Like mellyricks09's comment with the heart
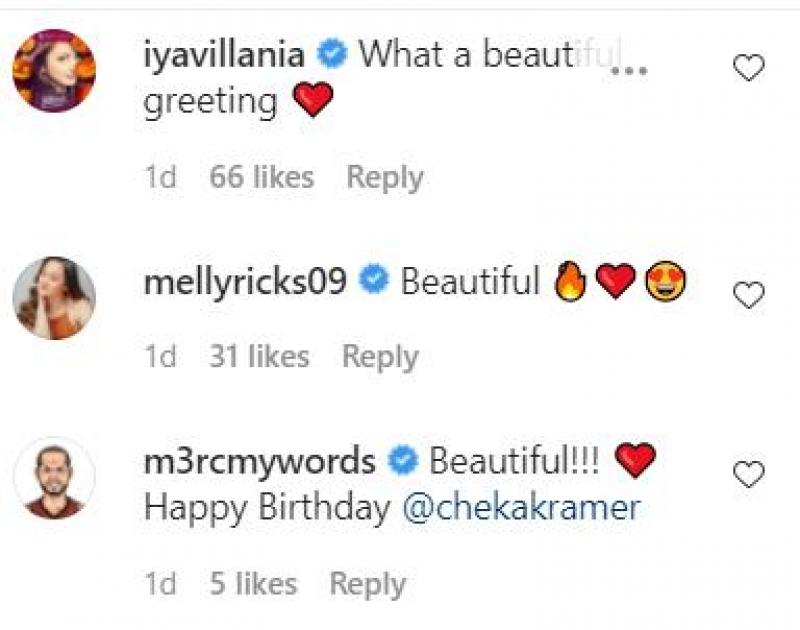800x630 pixels. pos(749,295)
